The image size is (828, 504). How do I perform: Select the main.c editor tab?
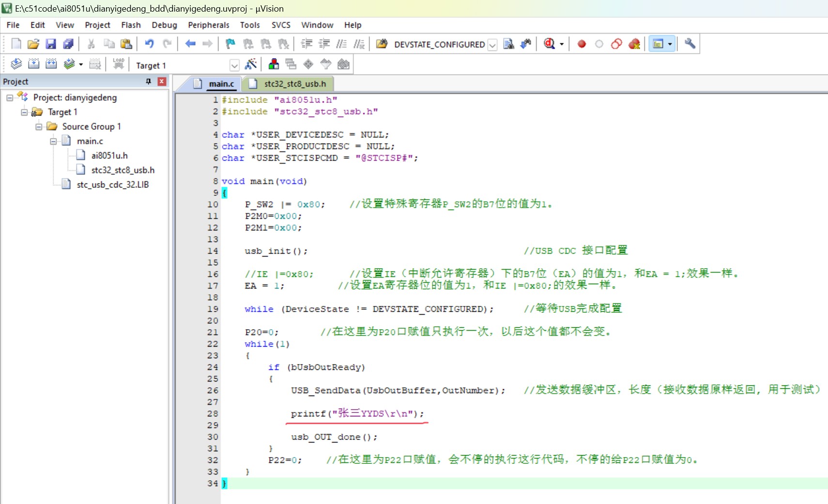(215, 84)
